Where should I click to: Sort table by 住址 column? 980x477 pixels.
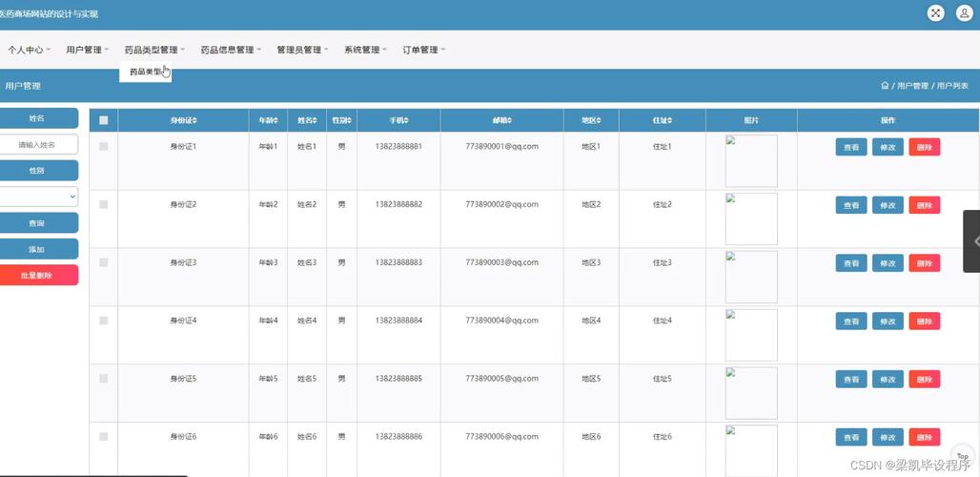[x=663, y=120]
